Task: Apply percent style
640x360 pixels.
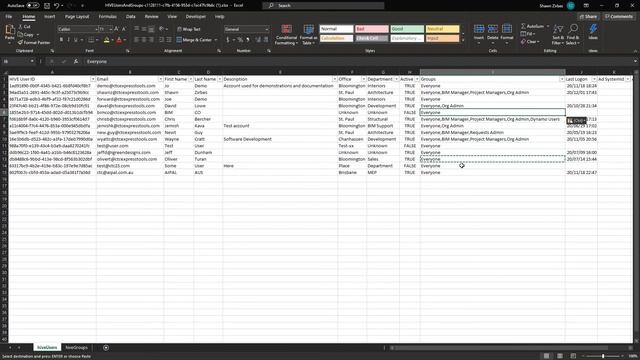Action: pyautogui.click(x=240, y=40)
